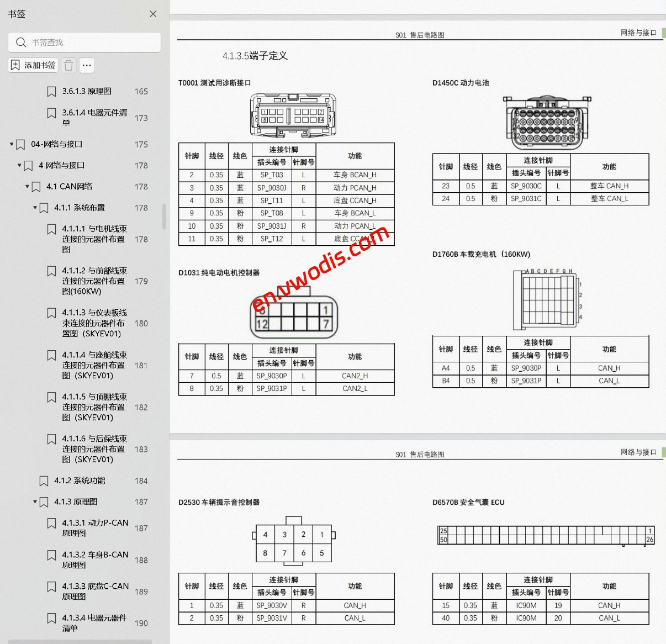Screen dimensions: 666x644
Task: Close the 书签 bookmarks panel
Action: click(x=153, y=14)
